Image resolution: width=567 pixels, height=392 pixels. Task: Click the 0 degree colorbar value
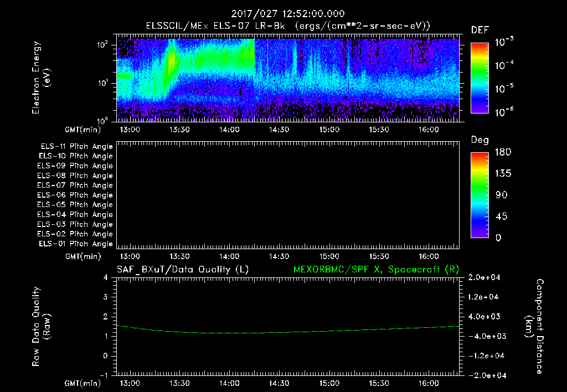[498, 238]
